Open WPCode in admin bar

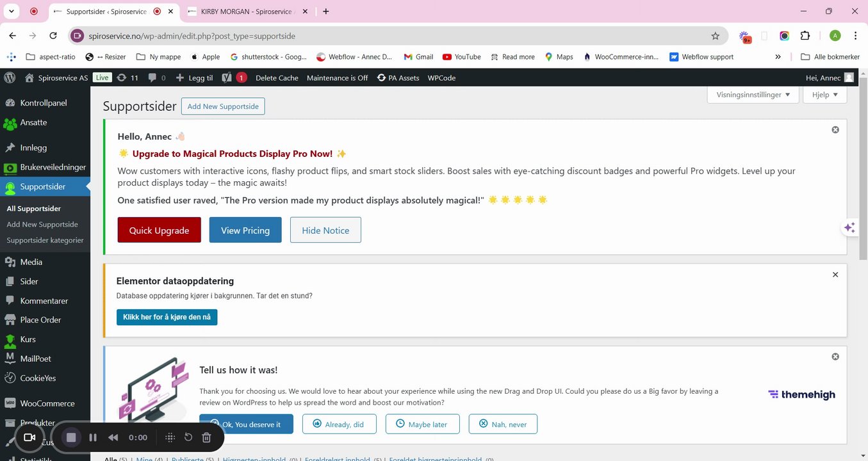click(441, 77)
